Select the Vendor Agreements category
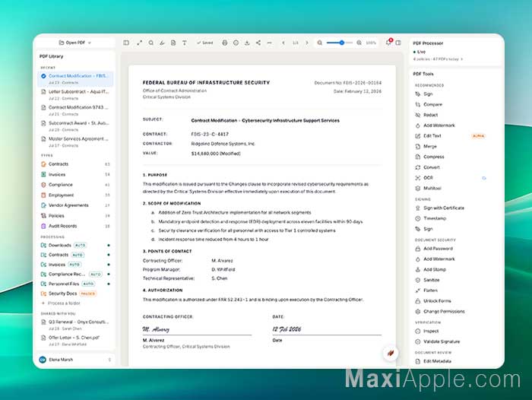The height and width of the screenshot is (400, 532). point(75,205)
